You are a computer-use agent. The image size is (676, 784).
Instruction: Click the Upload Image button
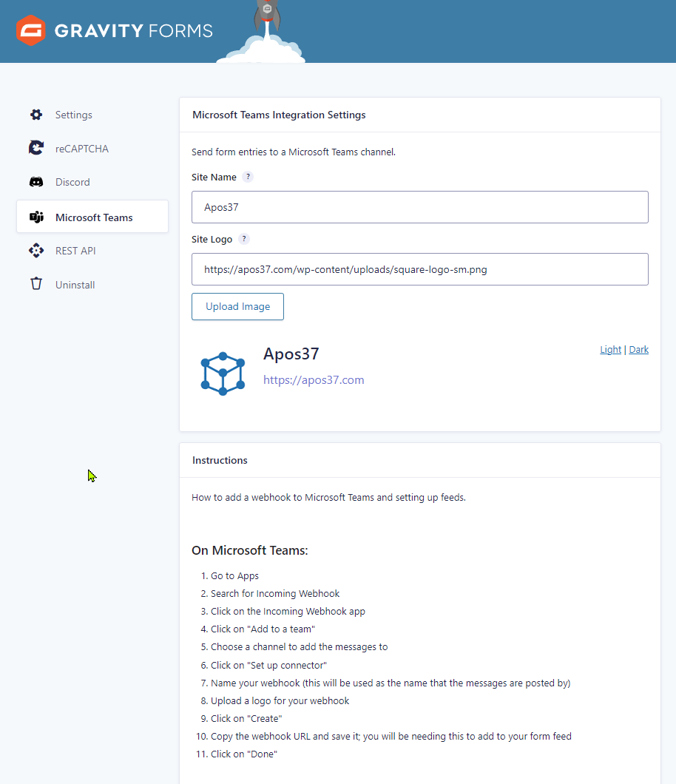coord(237,306)
